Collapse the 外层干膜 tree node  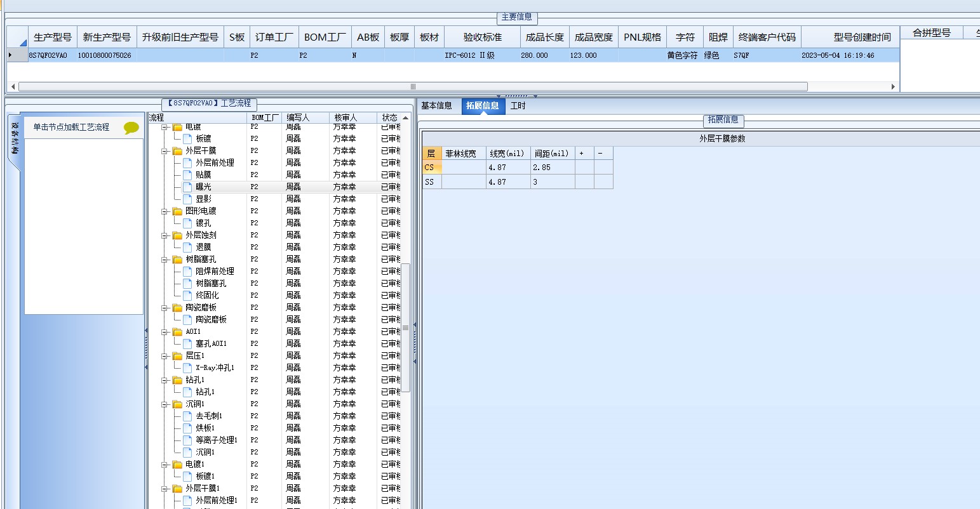pyautogui.click(x=164, y=151)
